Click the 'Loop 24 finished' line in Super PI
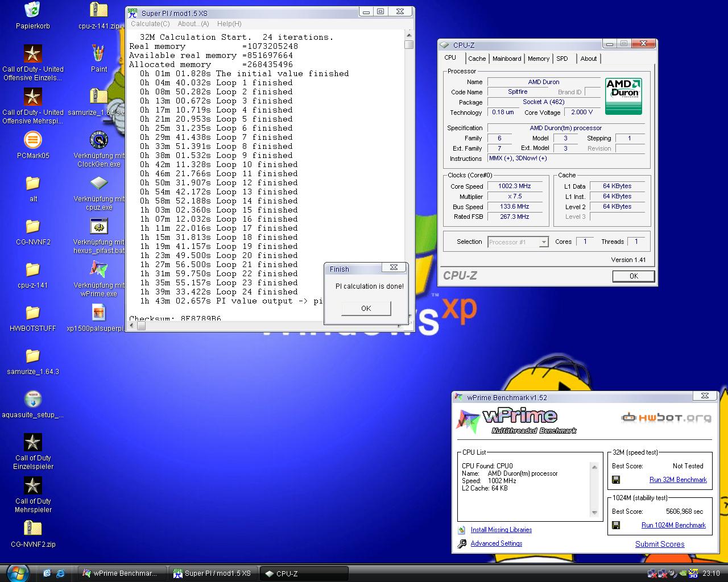The height and width of the screenshot is (582, 728). (219, 292)
